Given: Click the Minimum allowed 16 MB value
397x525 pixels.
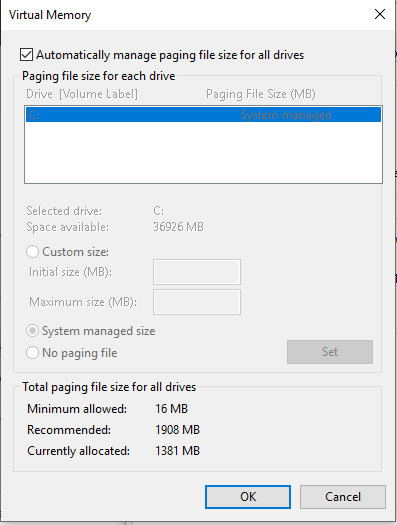Looking at the screenshot, I should click(171, 409).
